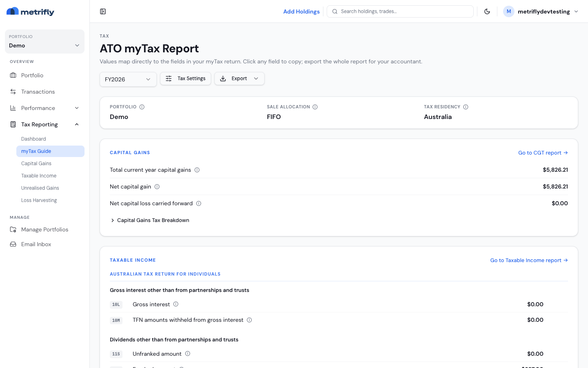This screenshot has width=588, height=368.
Task: Click the Tax Residency info icon
Action: coord(466,107)
